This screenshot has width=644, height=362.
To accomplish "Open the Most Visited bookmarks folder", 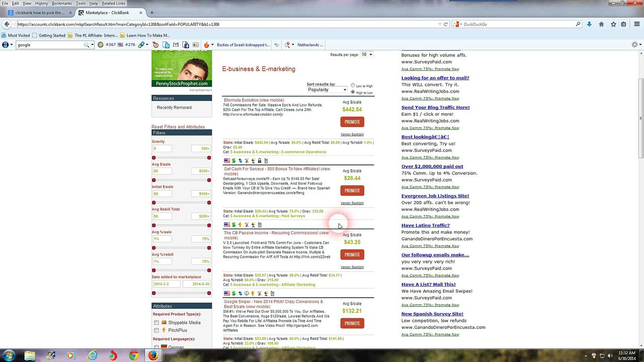I will [x=16, y=35].
